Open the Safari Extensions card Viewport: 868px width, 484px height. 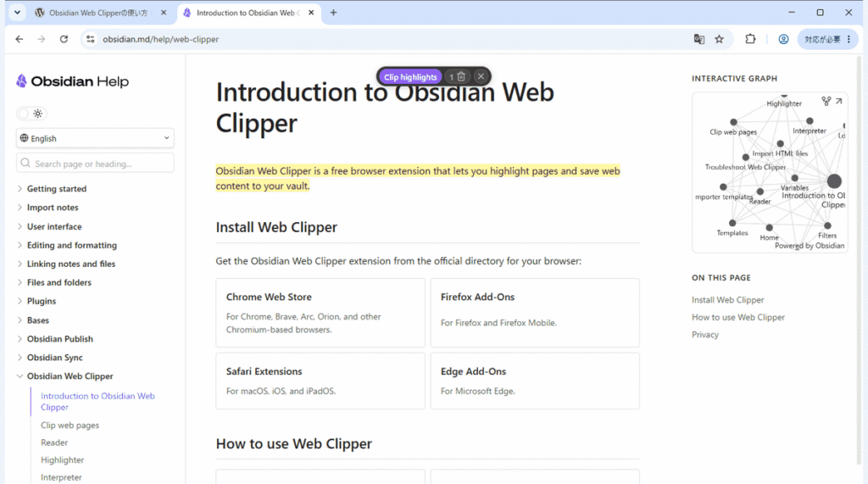(x=320, y=381)
